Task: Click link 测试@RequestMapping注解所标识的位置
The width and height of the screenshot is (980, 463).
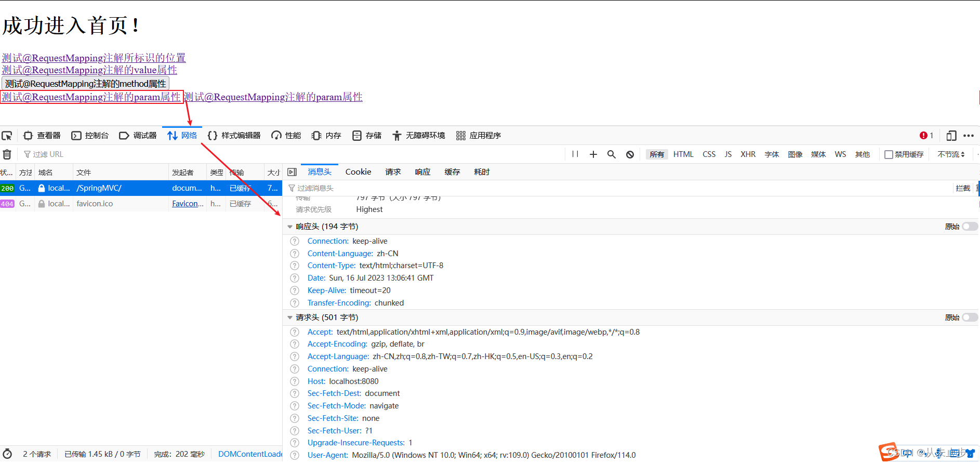Action: [94, 58]
